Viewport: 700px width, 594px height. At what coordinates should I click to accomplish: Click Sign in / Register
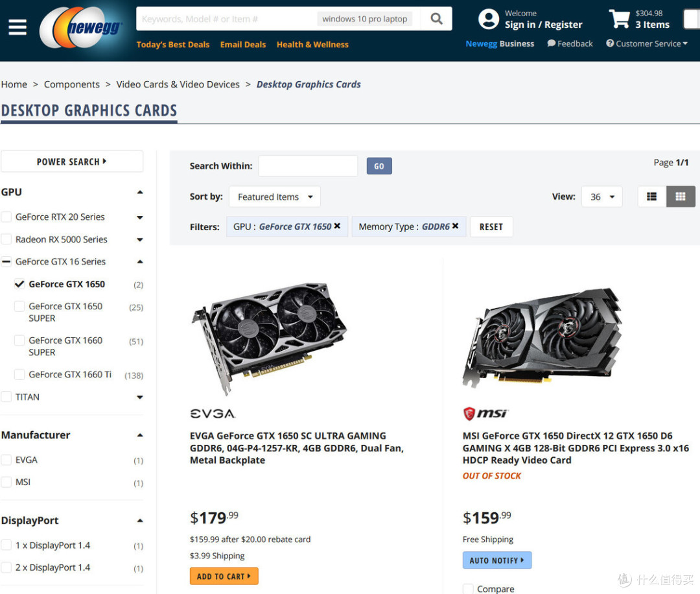point(543,25)
